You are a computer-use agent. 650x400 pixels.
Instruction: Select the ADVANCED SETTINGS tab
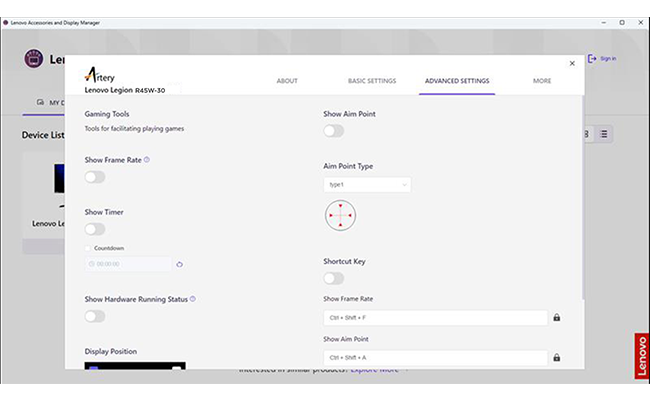point(457,81)
